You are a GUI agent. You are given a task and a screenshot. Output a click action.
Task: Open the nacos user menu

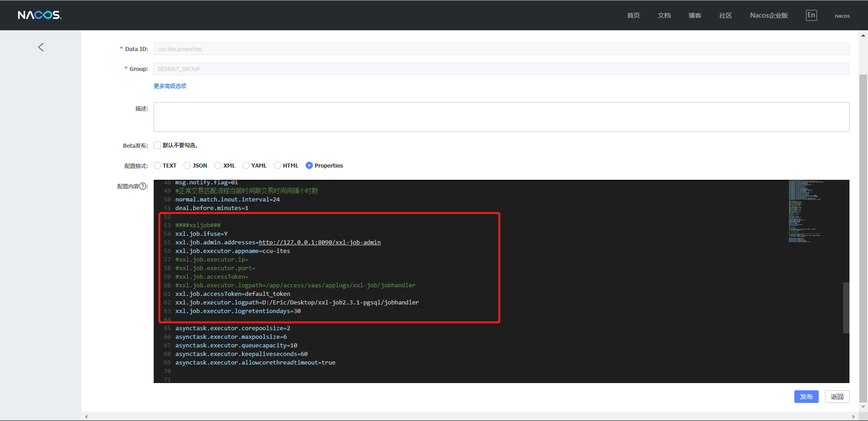[x=842, y=16]
